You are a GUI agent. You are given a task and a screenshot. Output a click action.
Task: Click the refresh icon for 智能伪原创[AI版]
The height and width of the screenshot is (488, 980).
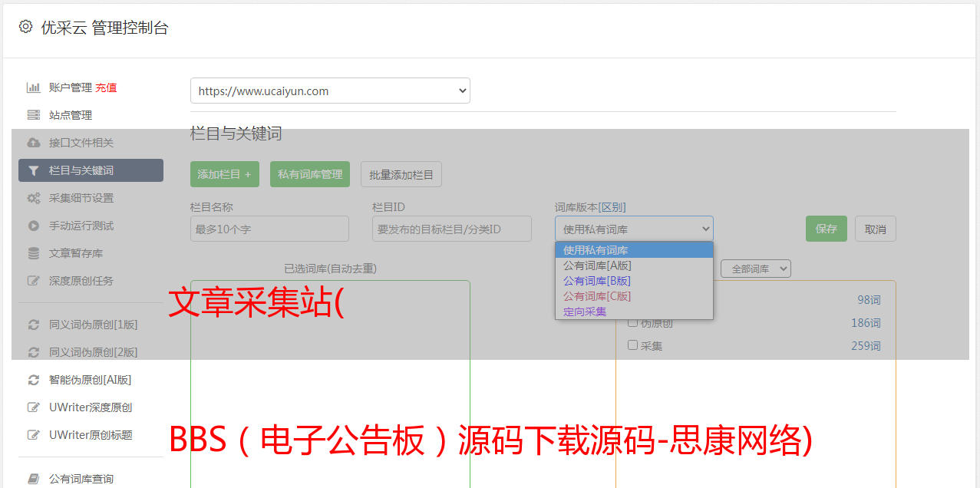pos(34,380)
